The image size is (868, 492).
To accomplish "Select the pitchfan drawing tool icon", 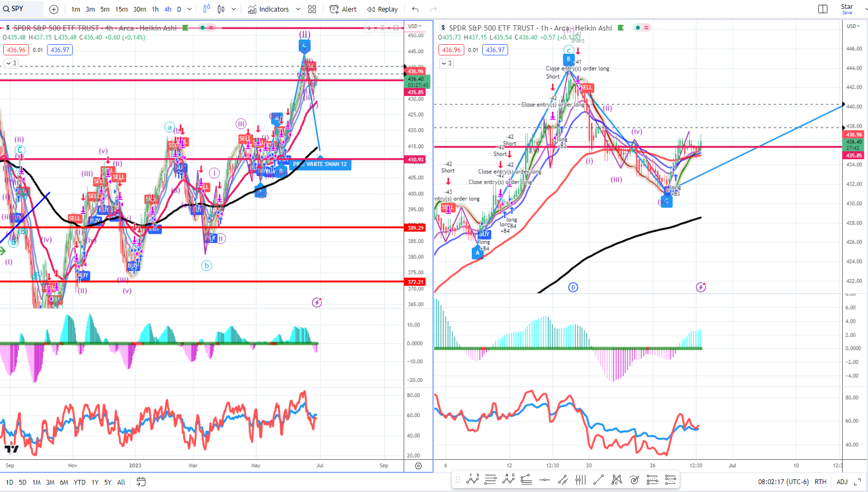I will tap(526, 479).
